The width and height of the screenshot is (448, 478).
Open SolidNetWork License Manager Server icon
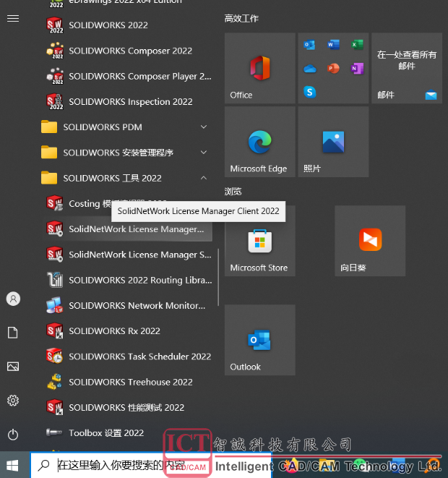(55, 255)
